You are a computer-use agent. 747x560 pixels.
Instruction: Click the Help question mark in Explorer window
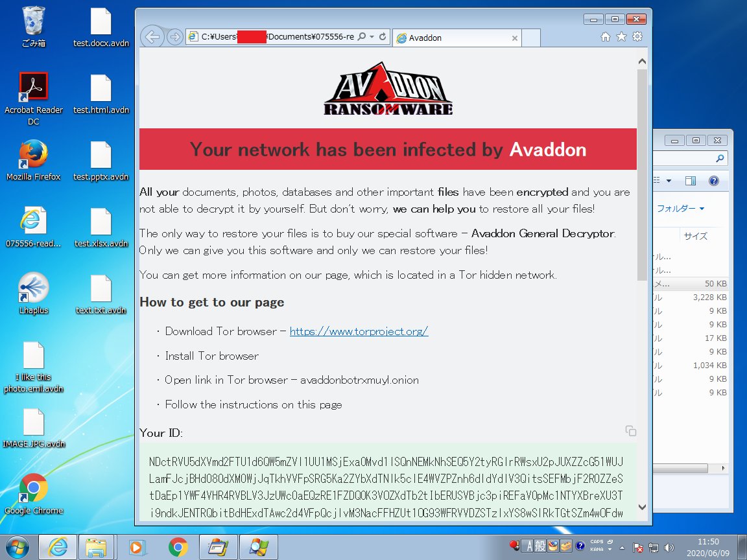714,180
